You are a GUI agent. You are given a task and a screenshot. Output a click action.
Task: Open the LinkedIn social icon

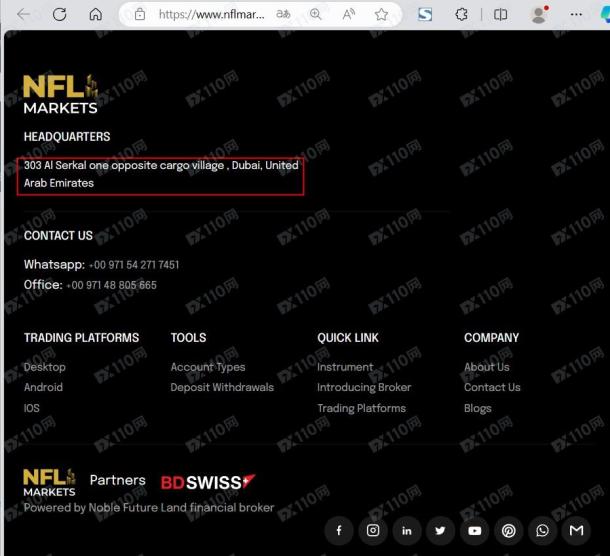[x=407, y=531]
